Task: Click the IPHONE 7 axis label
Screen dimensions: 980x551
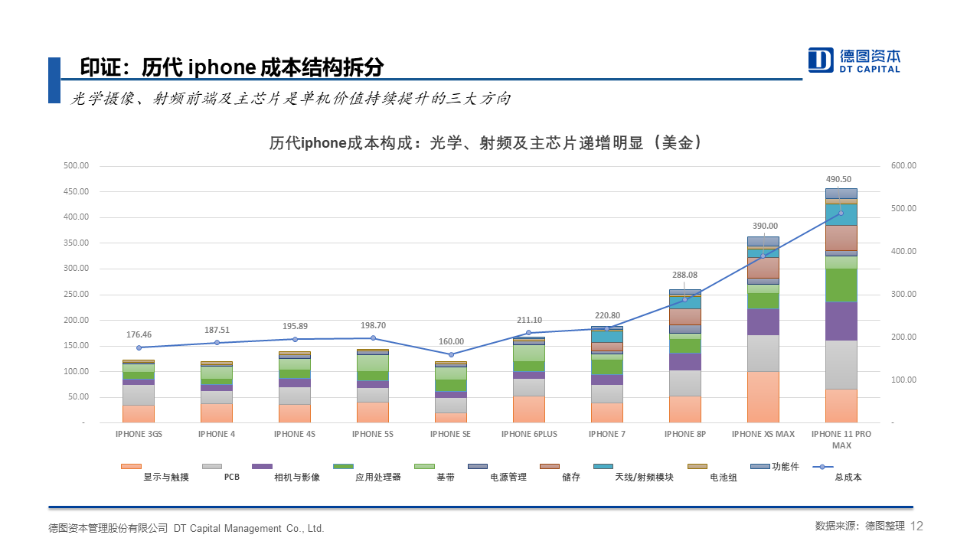Action: pyautogui.click(x=607, y=434)
